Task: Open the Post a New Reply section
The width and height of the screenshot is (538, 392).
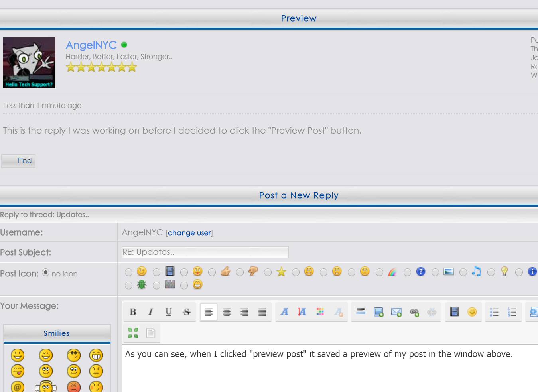Action: (299, 195)
